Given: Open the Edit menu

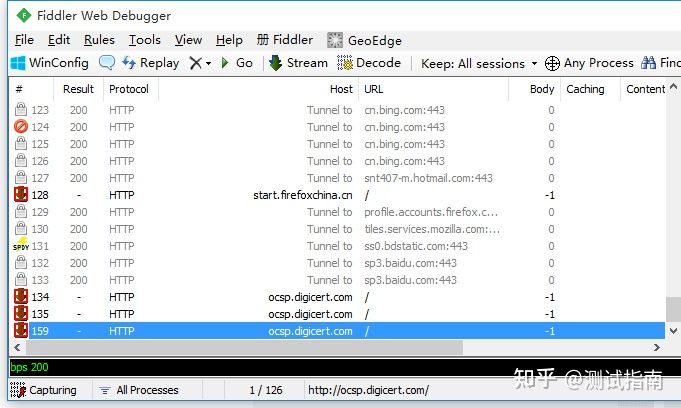Looking at the screenshot, I should (59, 40).
